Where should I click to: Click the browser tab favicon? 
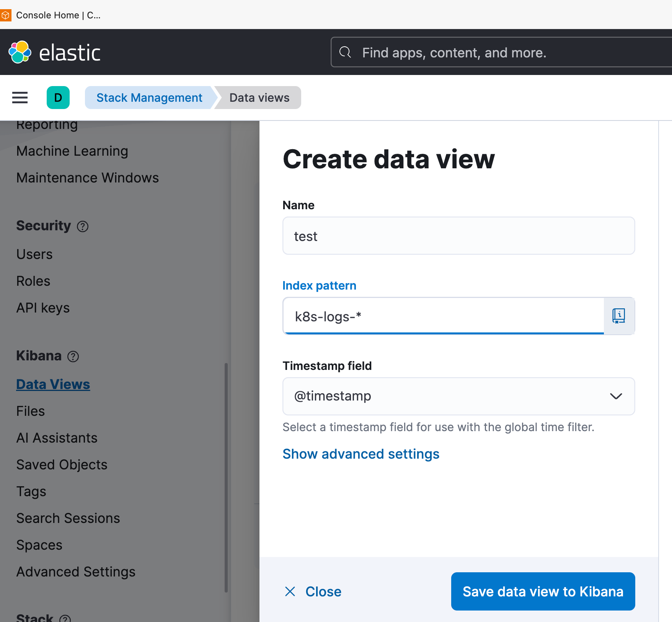click(x=5, y=15)
